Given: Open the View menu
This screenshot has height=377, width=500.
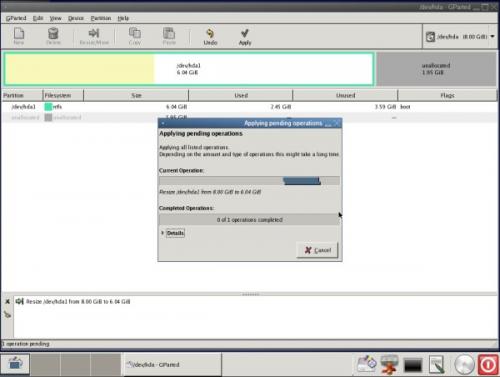Looking at the screenshot, I should click(56, 18).
